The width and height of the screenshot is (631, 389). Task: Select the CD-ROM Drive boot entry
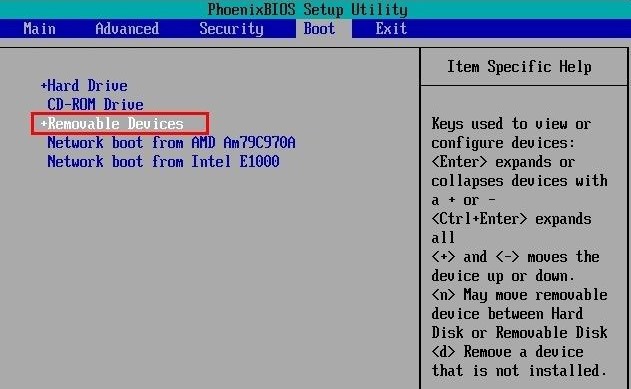point(95,104)
